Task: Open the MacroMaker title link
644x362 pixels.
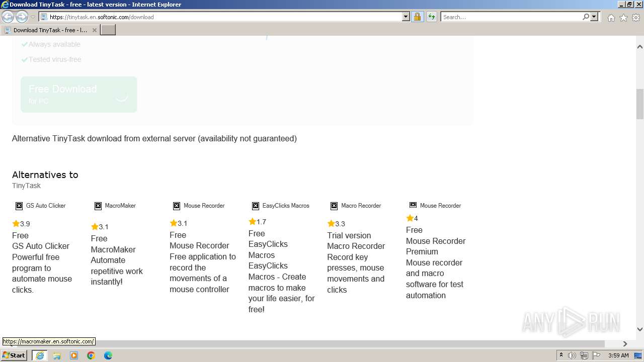Action: (x=113, y=249)
